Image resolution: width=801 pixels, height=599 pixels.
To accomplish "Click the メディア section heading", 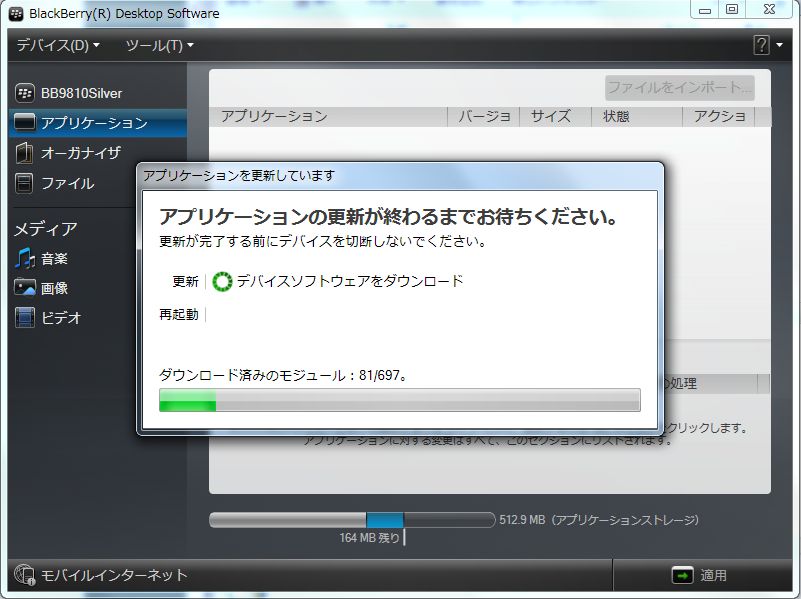I will (45, 229).
